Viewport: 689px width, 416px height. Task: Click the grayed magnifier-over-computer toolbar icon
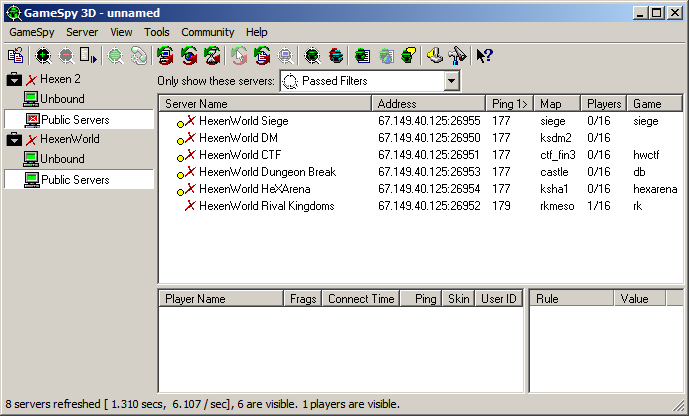[x=286, y=56]
